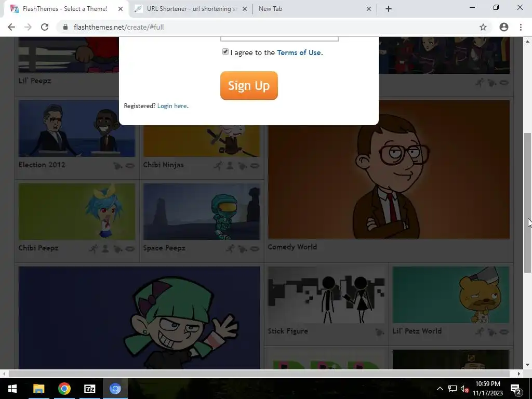The width and height of the screenshot is (532, 399).
Task: Click the lips icon on Space Peepz
Action: click(x=255, y=249)
